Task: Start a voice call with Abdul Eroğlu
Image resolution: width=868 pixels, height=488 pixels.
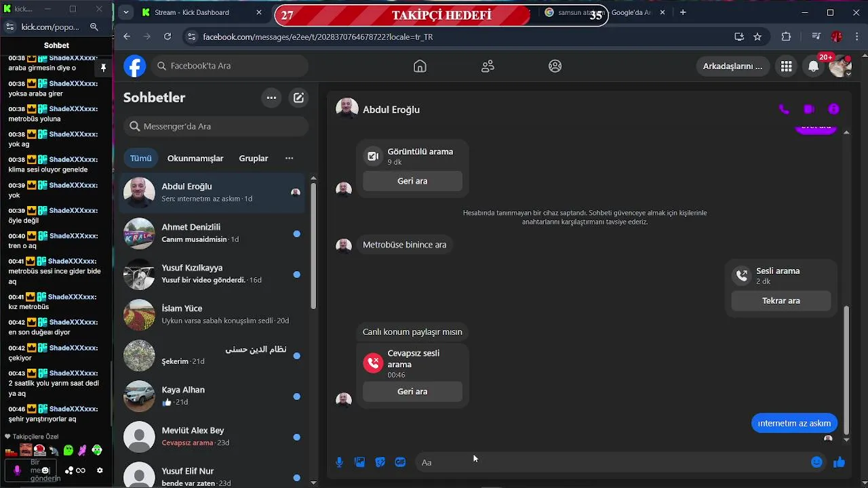Action: (784, 109)
